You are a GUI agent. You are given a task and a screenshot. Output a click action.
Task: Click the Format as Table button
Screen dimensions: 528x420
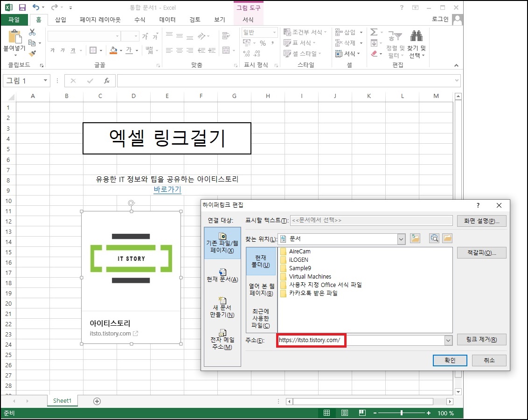coord(300,43)
